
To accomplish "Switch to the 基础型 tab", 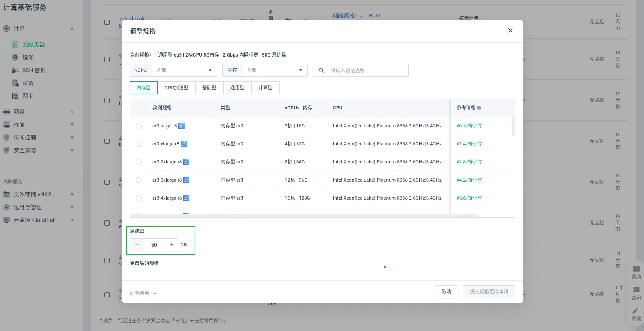I will tap(209, 88).
